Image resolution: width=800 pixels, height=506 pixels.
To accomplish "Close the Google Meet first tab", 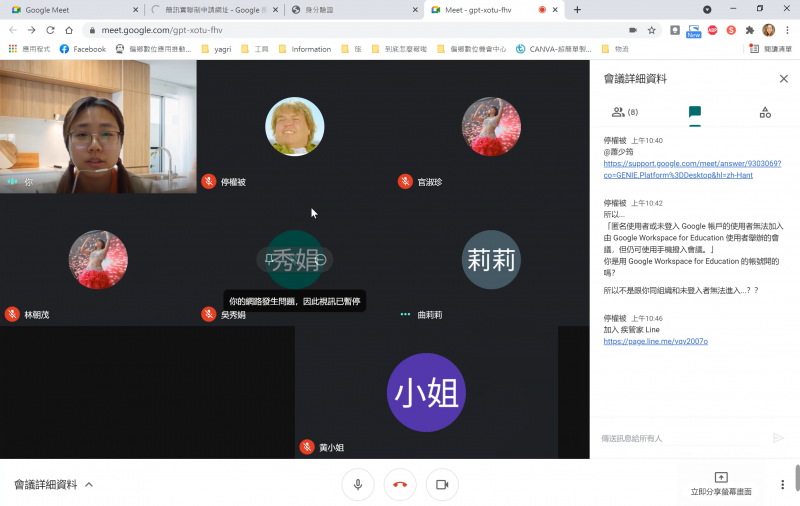I will pos(135,10).
